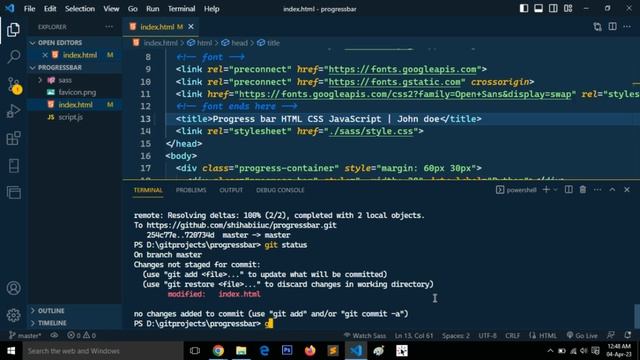Switch to the Debug Console tab
The image size is (640, 360).
click(280, 190)
